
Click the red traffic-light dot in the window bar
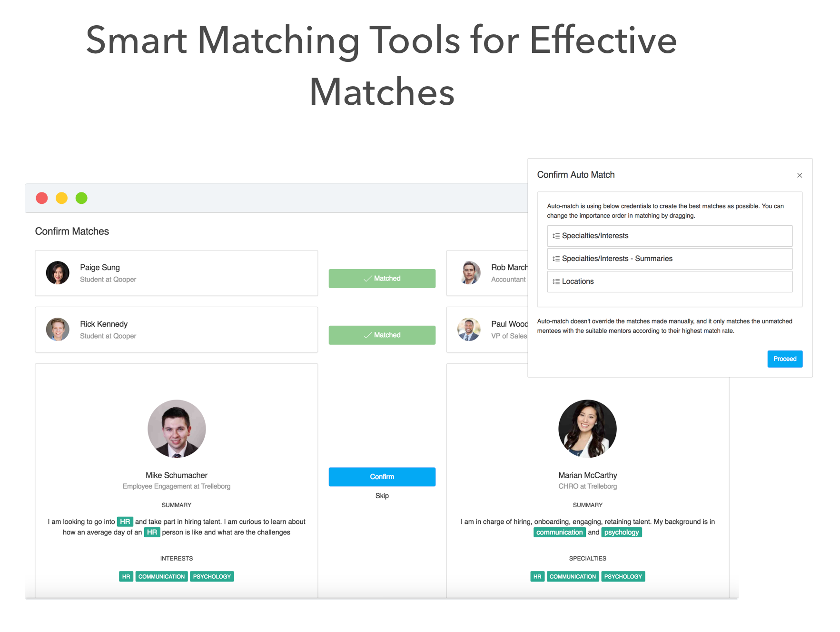[42, 198]
